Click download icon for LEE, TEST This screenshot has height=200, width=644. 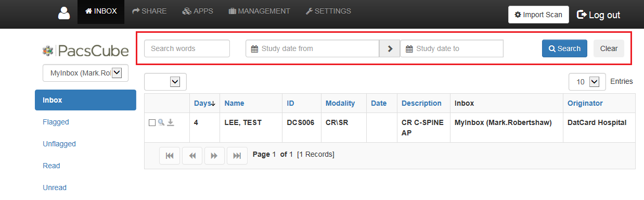pos(171,122)
